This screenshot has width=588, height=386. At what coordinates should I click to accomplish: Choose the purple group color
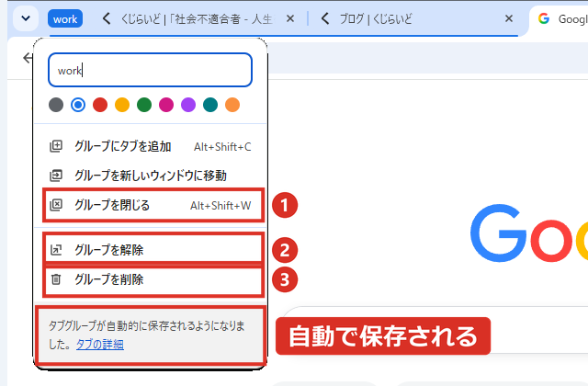(x=188, y=105)
